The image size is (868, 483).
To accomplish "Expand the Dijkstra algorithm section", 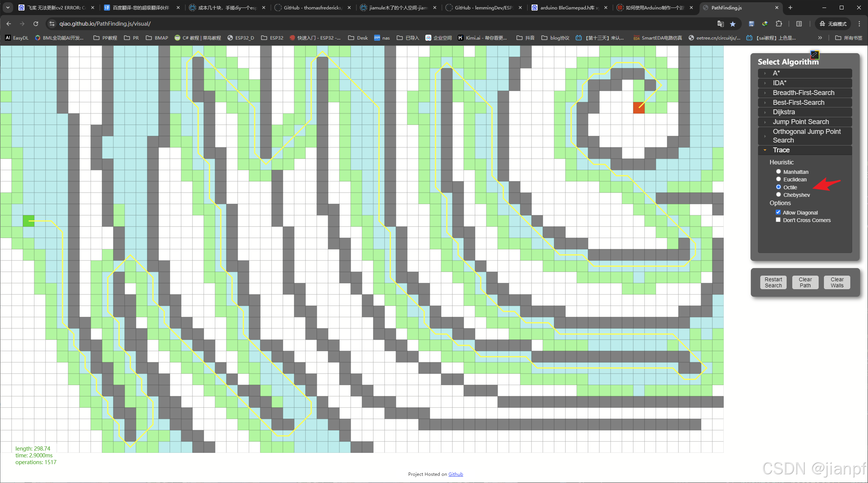I will coord(784,112).
